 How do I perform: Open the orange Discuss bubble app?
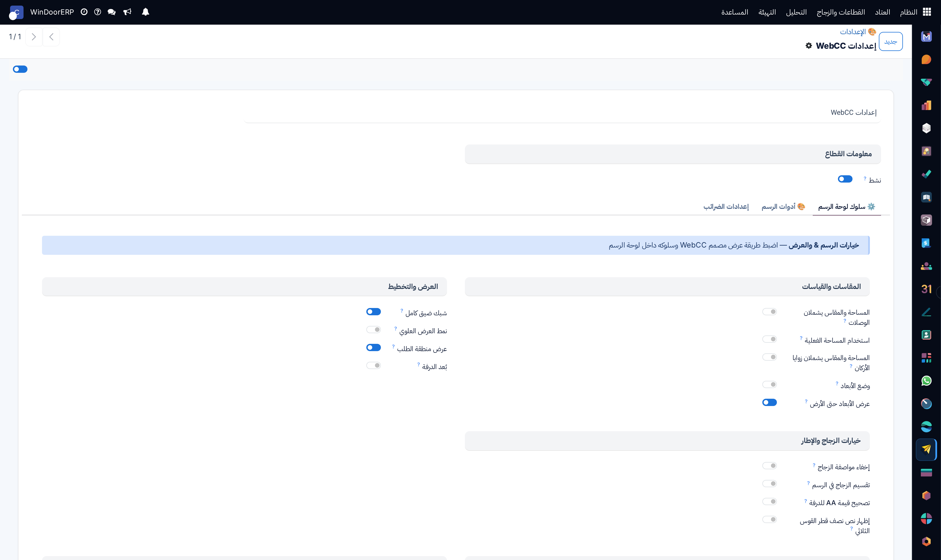point(926,60)
